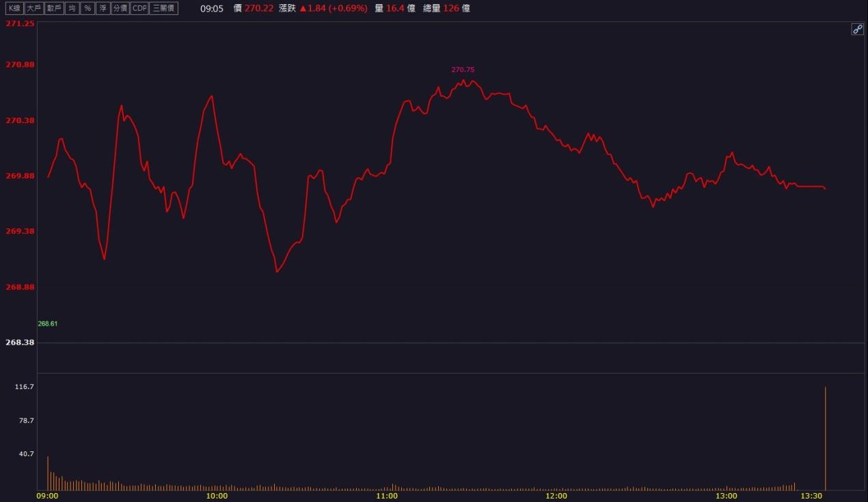The height and width of the screenshot is (502, 868).
Task: Click the 270.88 price axis label
Action: (x=20, y=64)
